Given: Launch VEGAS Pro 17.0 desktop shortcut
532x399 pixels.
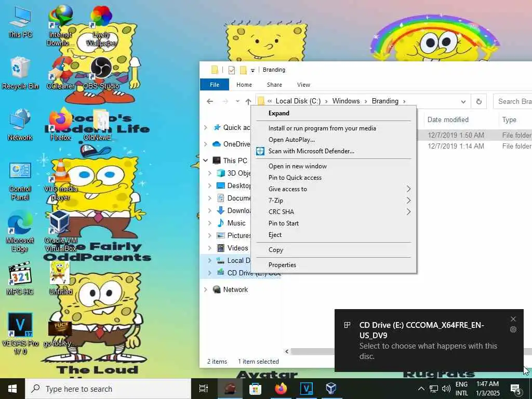Looking at the screenshot, I should [20, 334].
